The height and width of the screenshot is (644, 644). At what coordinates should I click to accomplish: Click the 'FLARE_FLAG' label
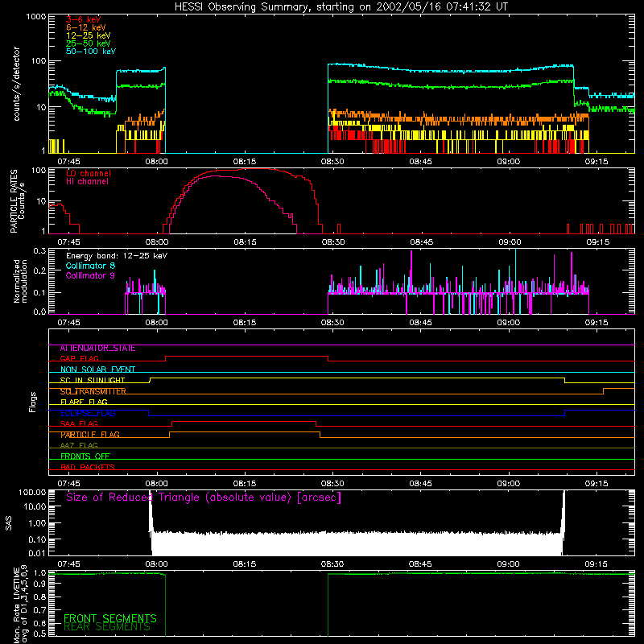point(84,402)
